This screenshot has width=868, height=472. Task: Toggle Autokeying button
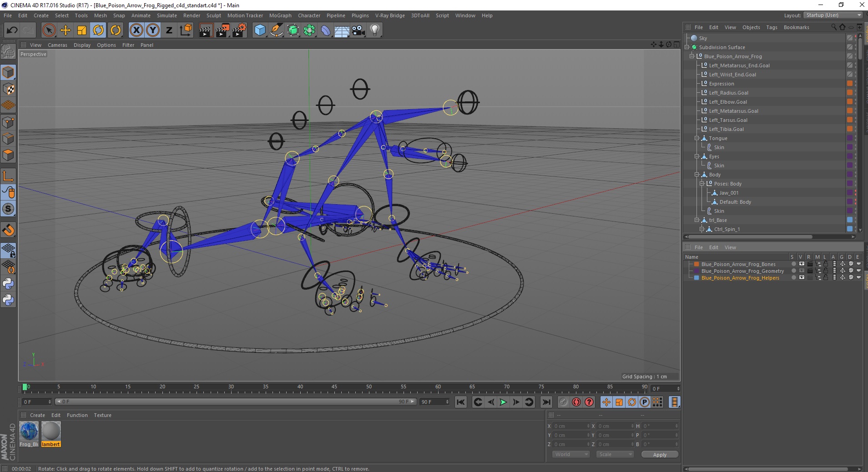(x=576, y=402)
